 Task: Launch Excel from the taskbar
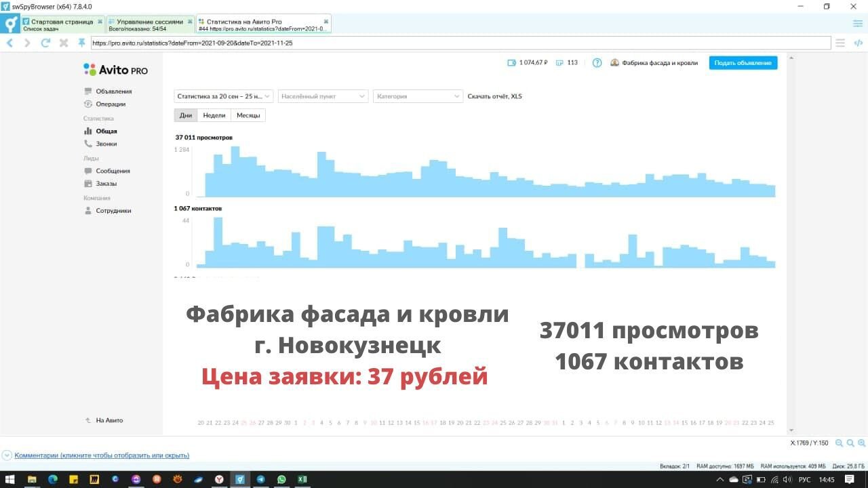point(302,479)
